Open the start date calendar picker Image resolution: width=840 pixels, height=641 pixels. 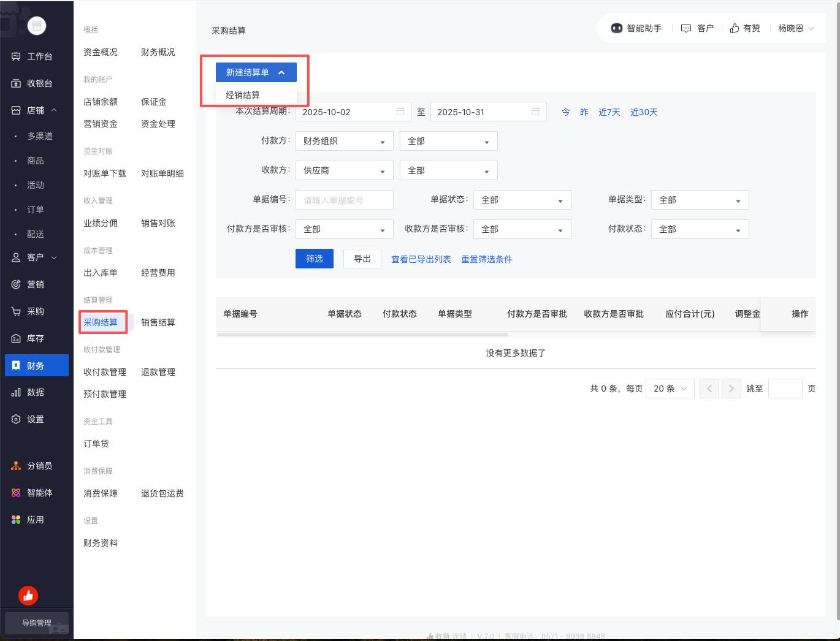point(400,112)
